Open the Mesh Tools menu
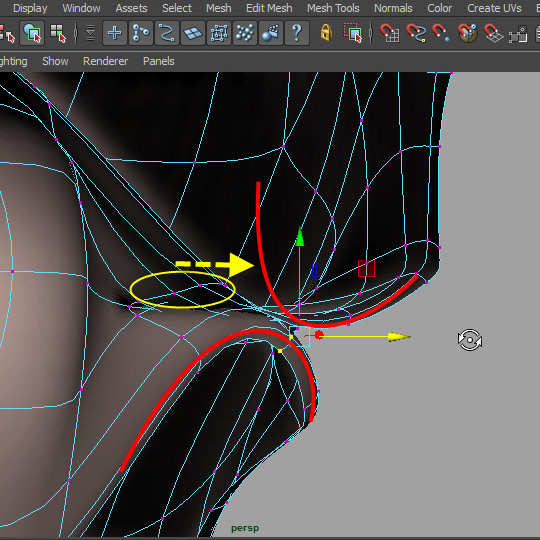 (x=333, y=8)
